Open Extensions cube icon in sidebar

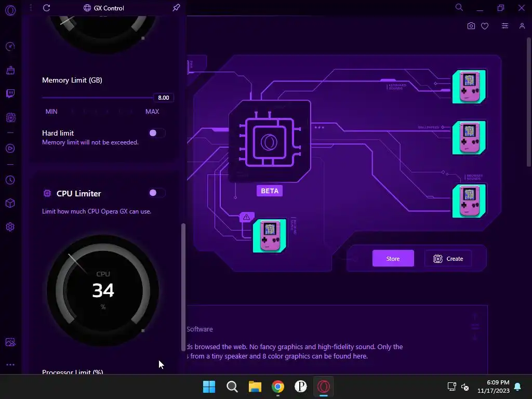pos(10,203)
